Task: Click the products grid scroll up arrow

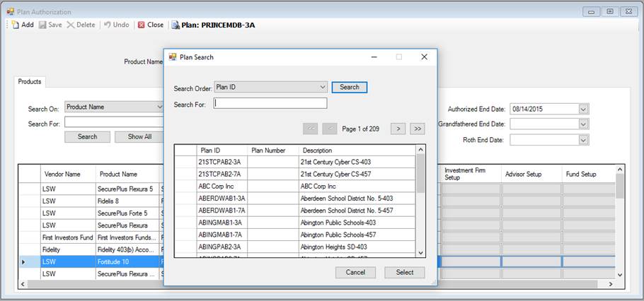Action: (620, 169)
